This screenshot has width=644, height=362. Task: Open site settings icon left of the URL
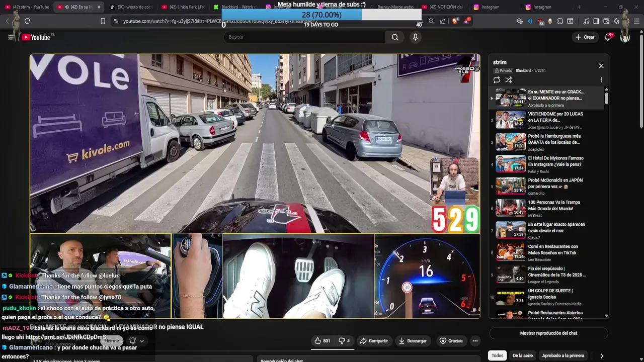coord(116,21)
